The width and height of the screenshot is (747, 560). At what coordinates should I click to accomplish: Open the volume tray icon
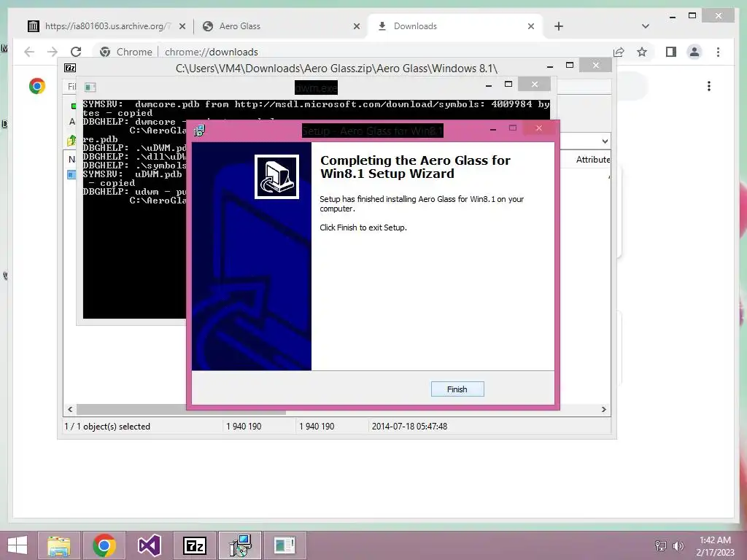678,546
